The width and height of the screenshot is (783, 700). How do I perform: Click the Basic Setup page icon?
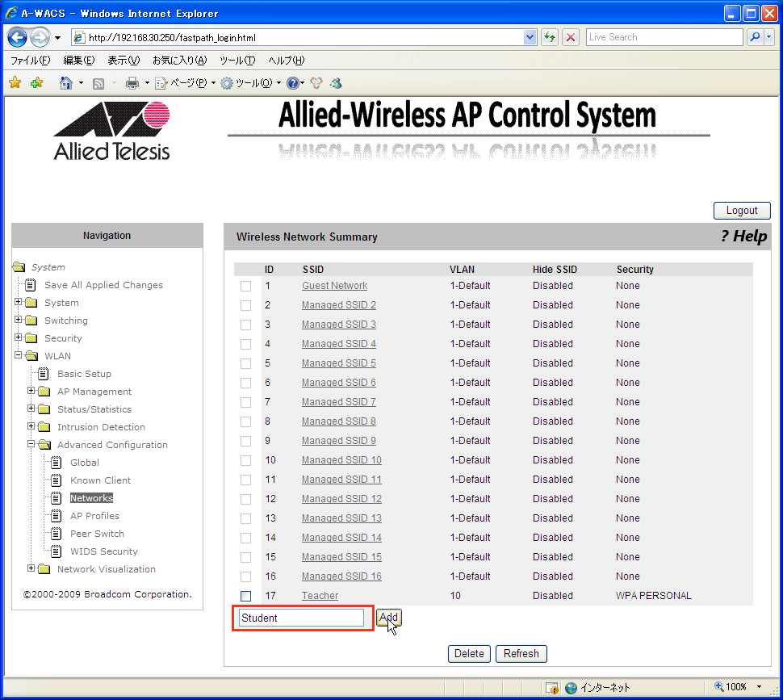point(44,374)
